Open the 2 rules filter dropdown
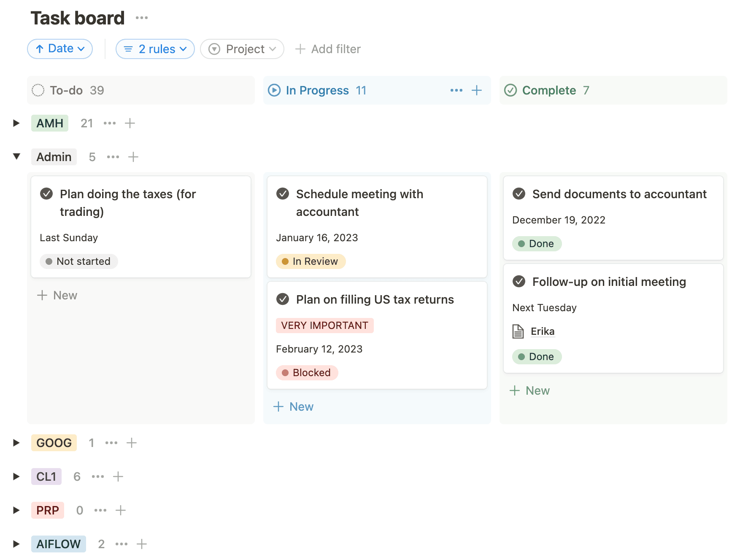 (155, 49)
